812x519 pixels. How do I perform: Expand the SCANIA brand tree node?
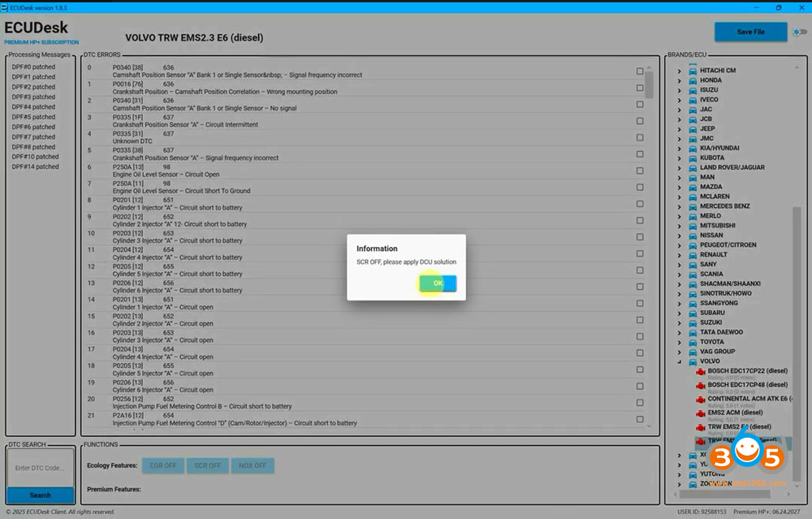tap(680, 275)
